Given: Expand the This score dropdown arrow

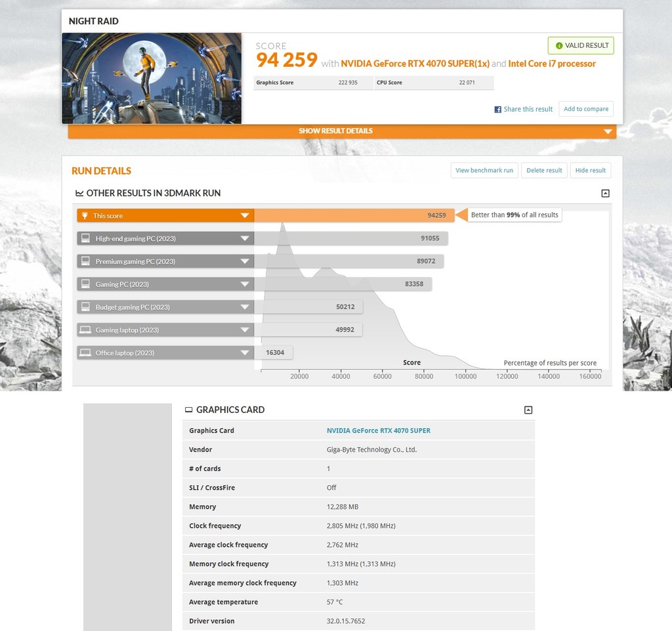Looking at the screenshot, I should coord(245,215).
